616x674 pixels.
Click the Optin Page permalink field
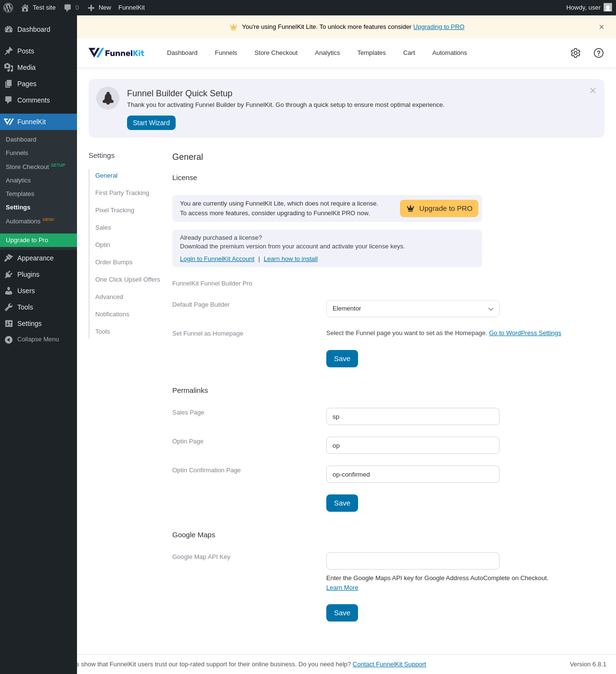point(413,445)
